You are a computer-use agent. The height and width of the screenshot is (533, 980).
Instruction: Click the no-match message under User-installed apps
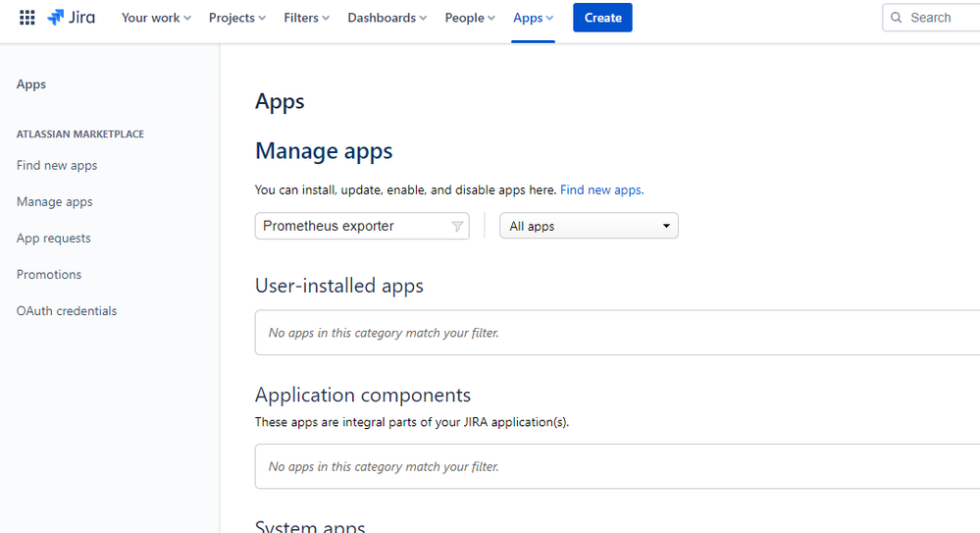tap(384, 333)
